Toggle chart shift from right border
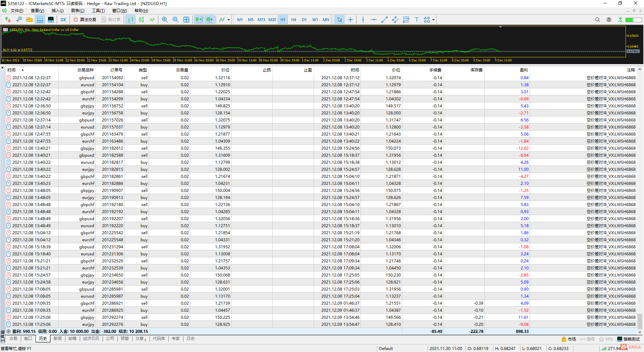 click(x=210, y=20)
